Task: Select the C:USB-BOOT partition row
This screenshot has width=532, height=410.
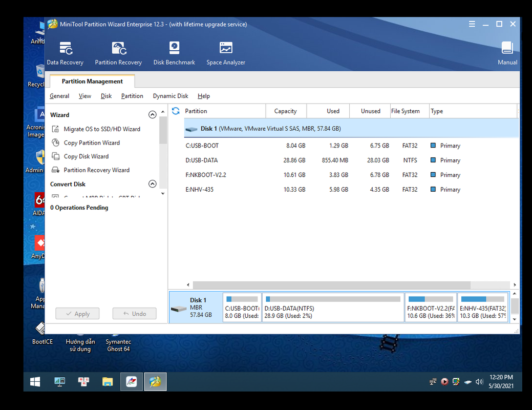Action: click(351, 146)
